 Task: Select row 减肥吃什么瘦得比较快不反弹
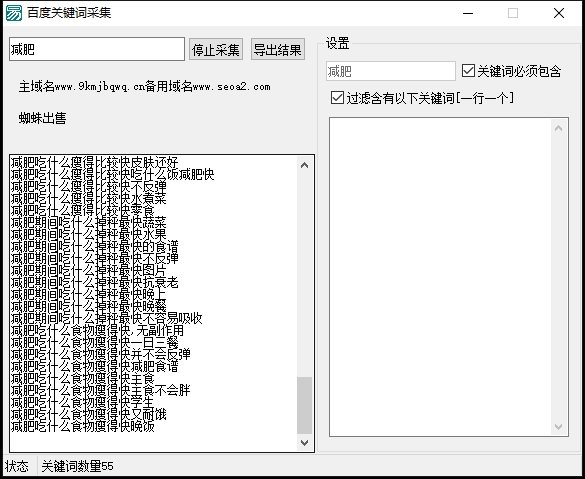(x=88, y=187)
